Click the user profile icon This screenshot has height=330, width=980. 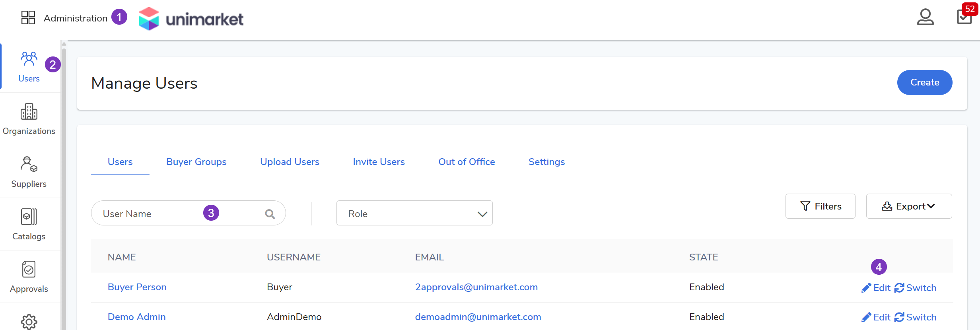pyautogui.click(x=925, y=17)
